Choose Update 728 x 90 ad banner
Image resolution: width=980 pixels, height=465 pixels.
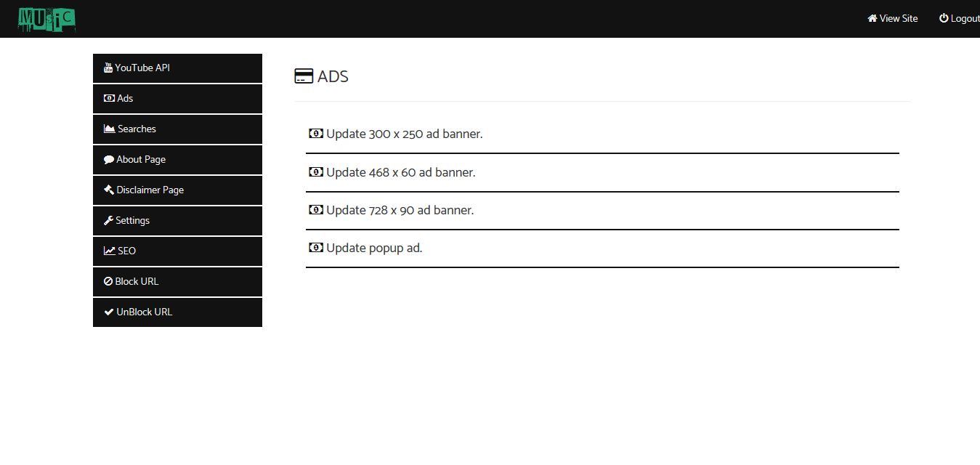click(x=400, y=210)
